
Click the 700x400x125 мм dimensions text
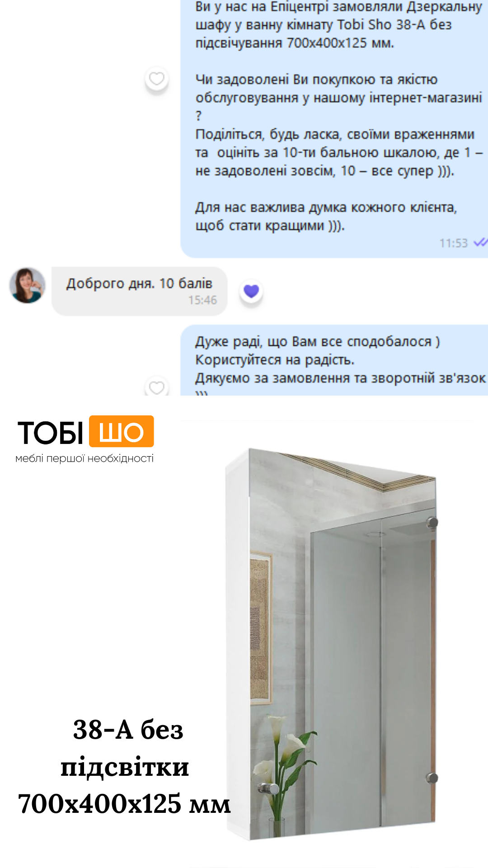124,803
